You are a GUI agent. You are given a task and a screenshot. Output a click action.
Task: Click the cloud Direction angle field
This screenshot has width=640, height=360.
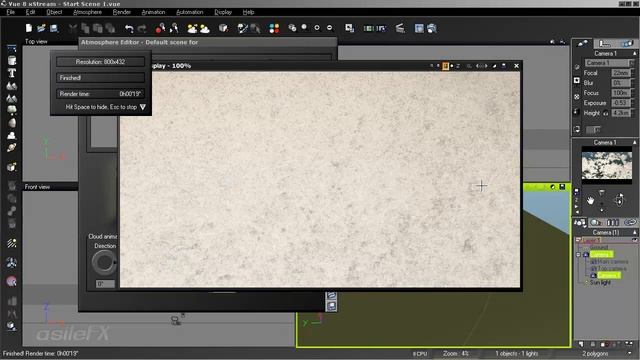[x=105, y=284]
